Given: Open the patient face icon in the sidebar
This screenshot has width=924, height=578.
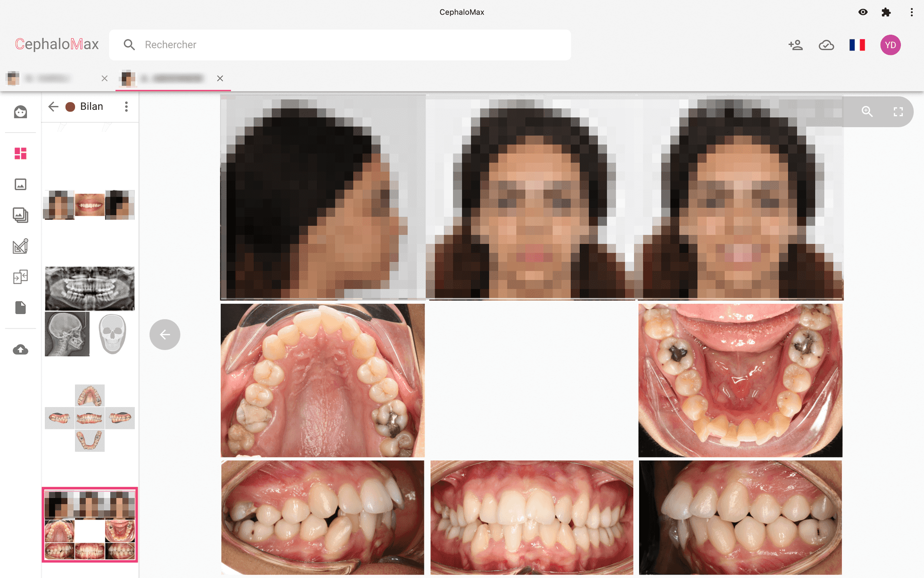Looking at the screenshot, I should coord(20,112).
